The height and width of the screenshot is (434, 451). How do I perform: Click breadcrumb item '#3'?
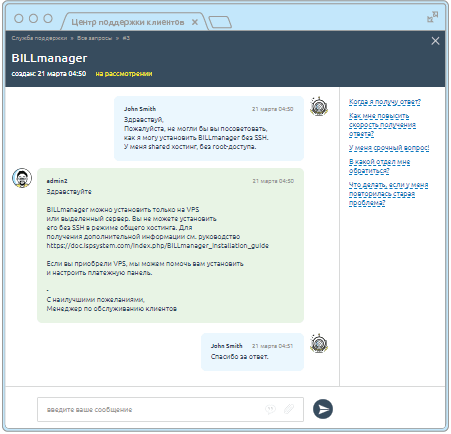(x=126, y=38)
